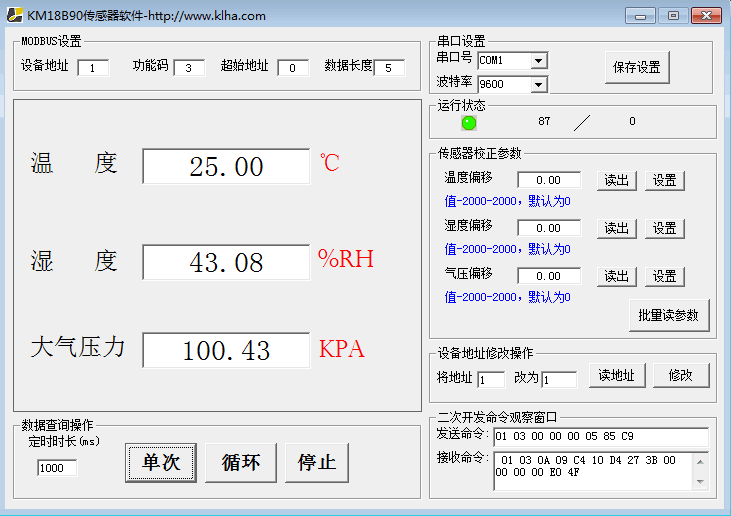The height and width of the screenshot is (516, 731).
Task: Click the error count 0 in 运行状态
Action: [x=632, y=121]
